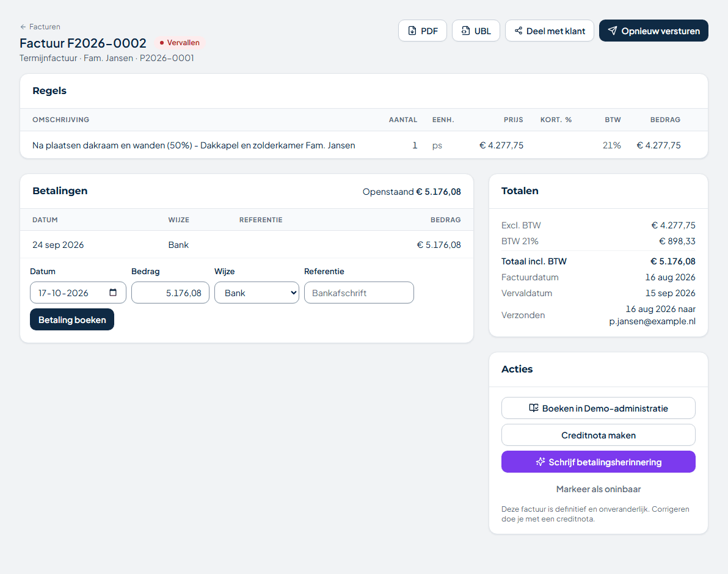
Task: Click the 24 sep 2026 payment date
Action: [x=58, y=244]
